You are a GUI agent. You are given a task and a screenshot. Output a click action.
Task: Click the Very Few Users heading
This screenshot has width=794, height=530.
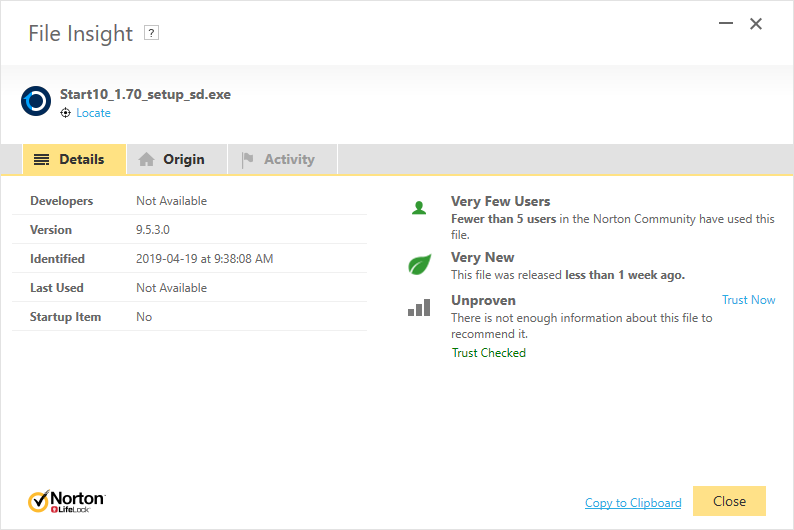pyautogui.click(x=500, y=201)
